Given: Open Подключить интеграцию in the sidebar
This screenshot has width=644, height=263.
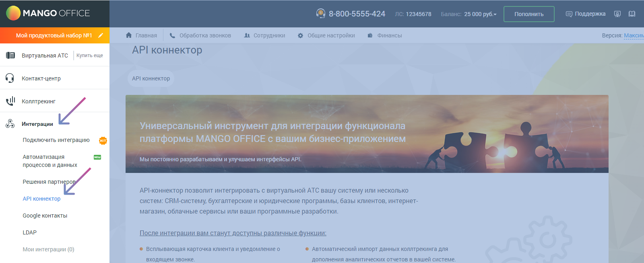Looking at the screenshot, I should (56, 140).
